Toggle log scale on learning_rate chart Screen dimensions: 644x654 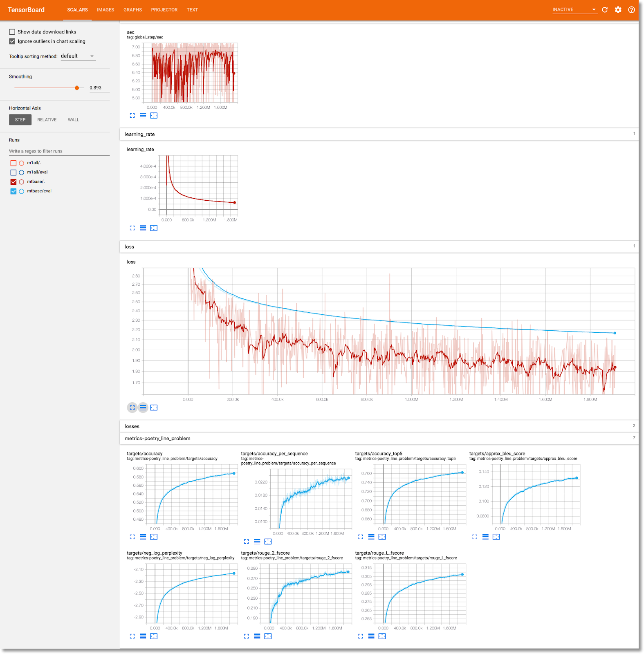pyautogui.click(x=143, y=228)
